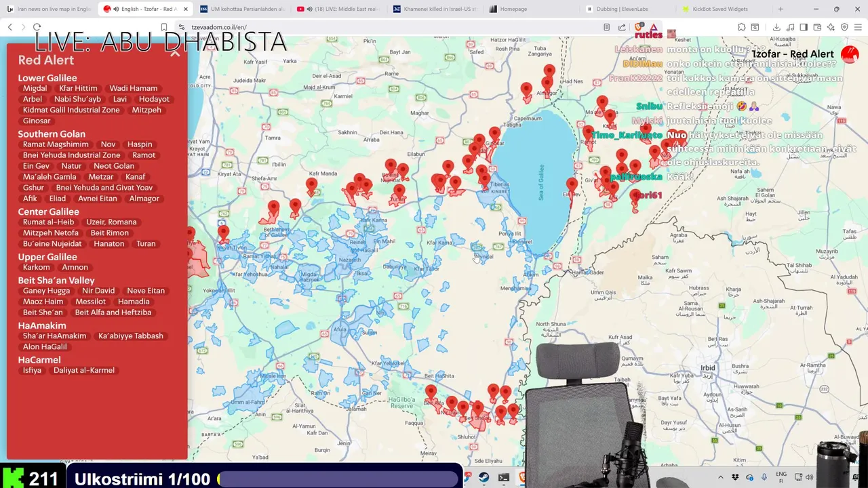Viewport: 868px width, 488px height.
Task: Select Rumat al-Heib location
Action: [48, 222]
